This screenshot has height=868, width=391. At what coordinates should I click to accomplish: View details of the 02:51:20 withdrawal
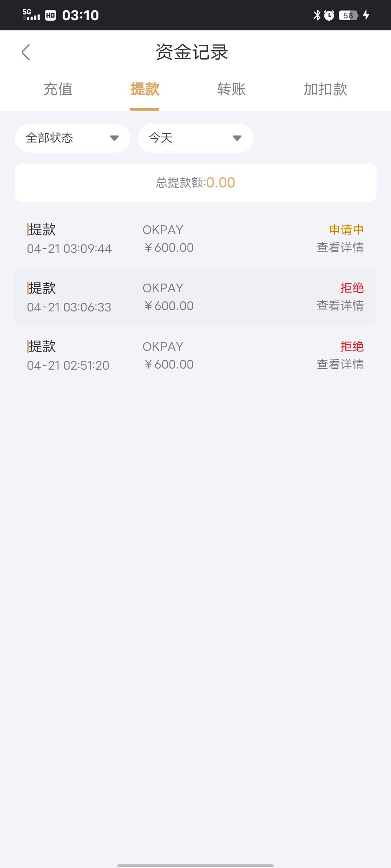point(340,365)
